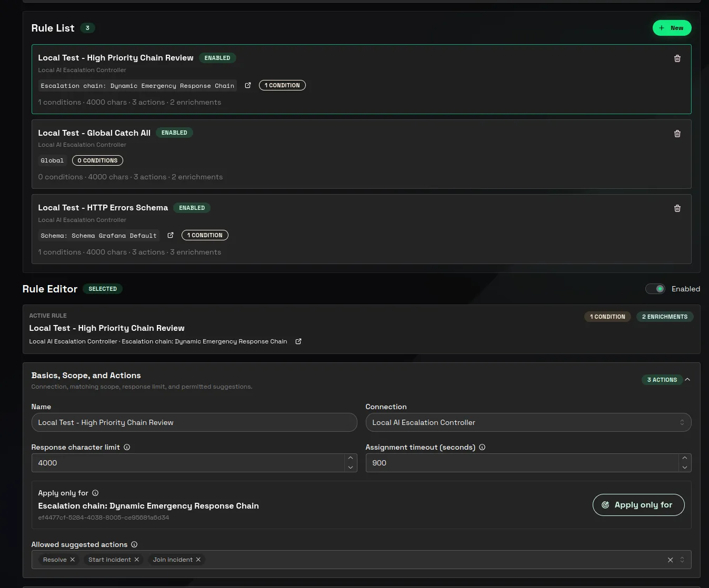Click the Escalation chain tag in first rule
709x588 pixels.
(137, 86)
